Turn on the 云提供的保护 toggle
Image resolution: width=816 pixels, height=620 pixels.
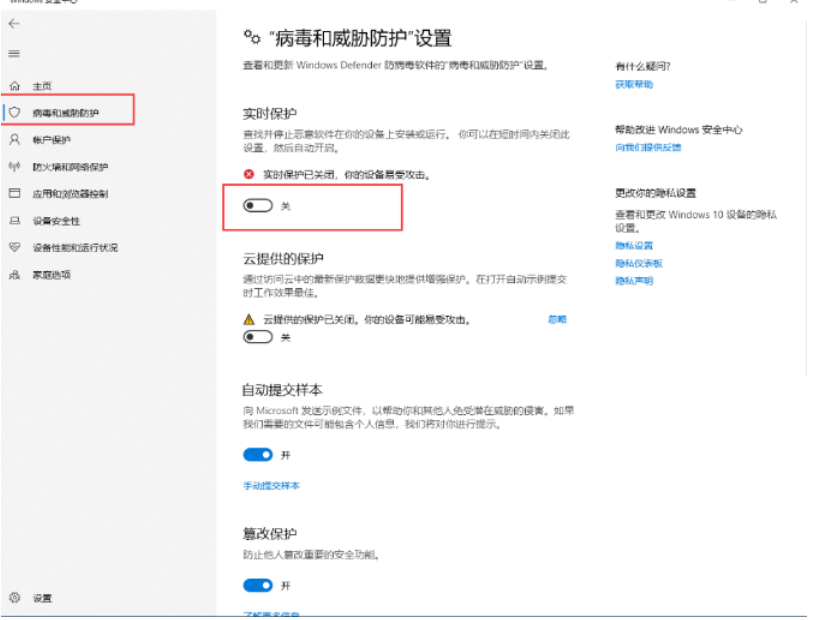(258, 337)
